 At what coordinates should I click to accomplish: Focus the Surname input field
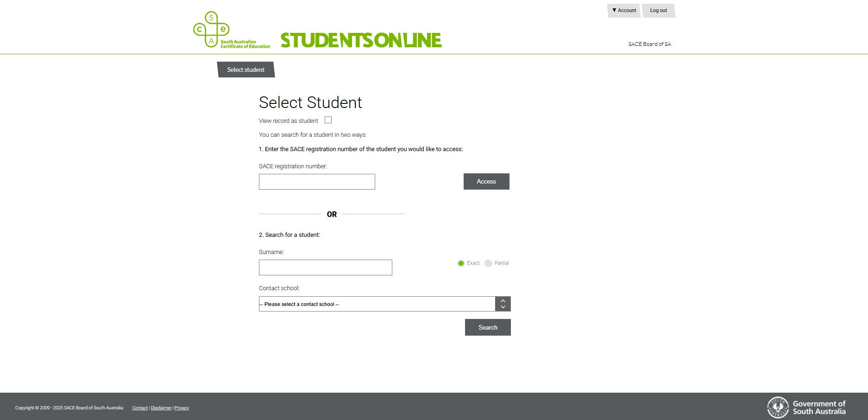pyautogui.click(x=325, y=267)
